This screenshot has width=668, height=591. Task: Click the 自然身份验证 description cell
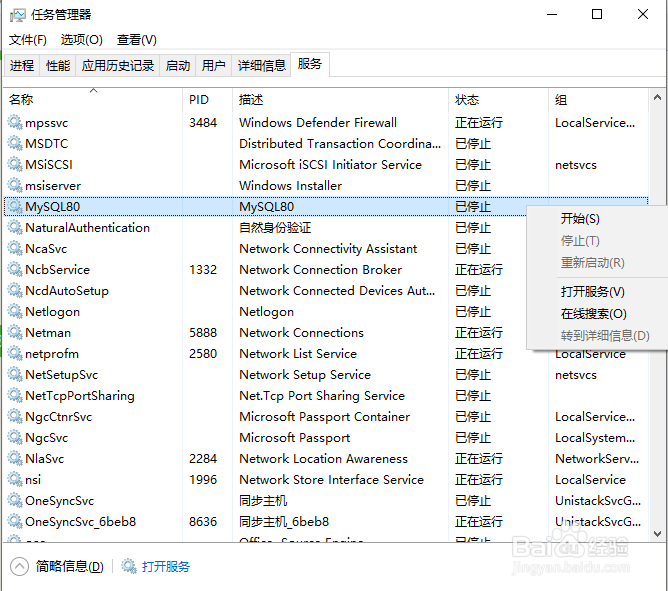275,227
